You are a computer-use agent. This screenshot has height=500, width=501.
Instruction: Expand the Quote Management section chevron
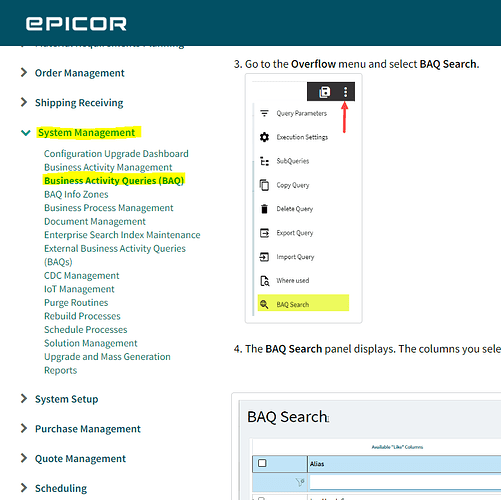(24, 458)
